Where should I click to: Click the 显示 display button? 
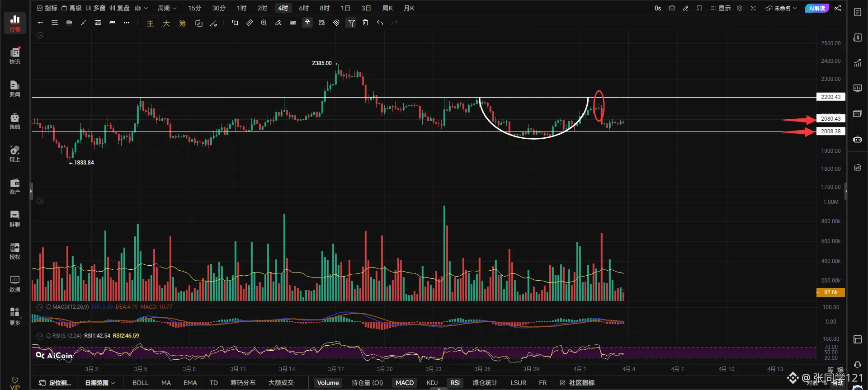[721, 8]
